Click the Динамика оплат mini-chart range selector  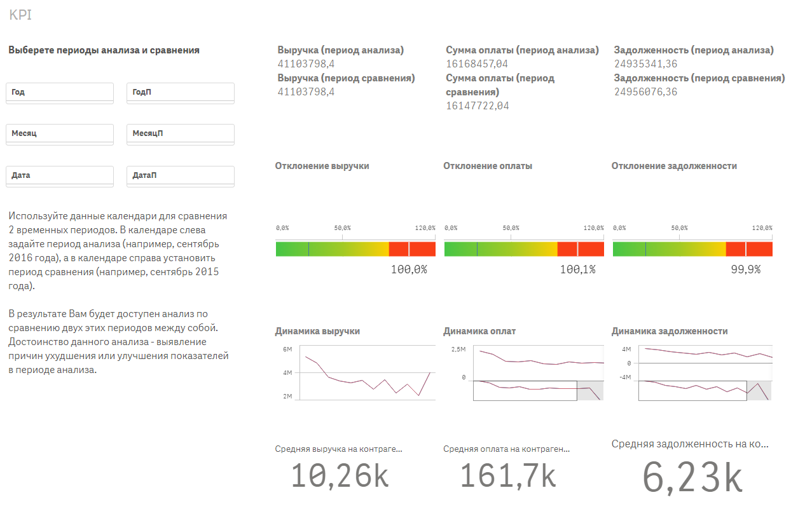coord(525,390)
